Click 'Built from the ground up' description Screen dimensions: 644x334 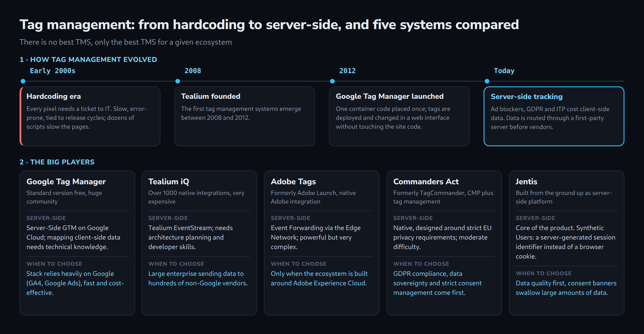click(564, 197)
